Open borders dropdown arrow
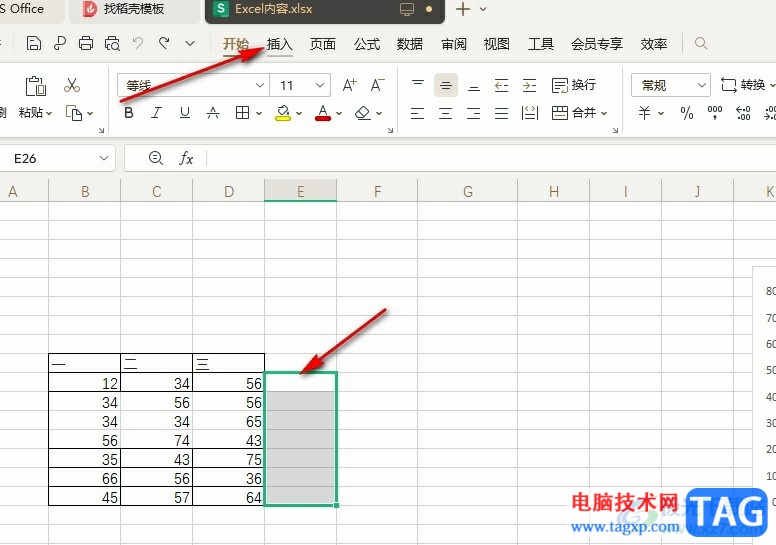The width and height of the screenshot is (776, 545). (x=259, y=114)
